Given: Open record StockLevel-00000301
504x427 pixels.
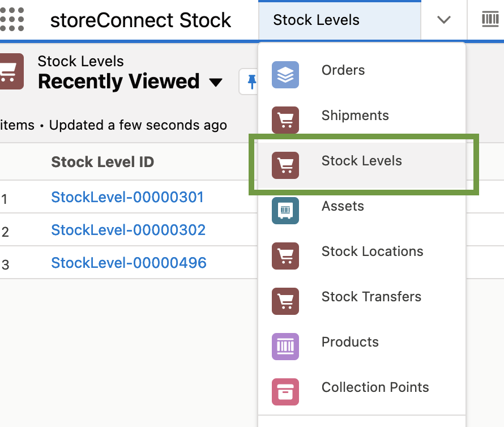Looking at the screenshot, I should pos(127,197).
